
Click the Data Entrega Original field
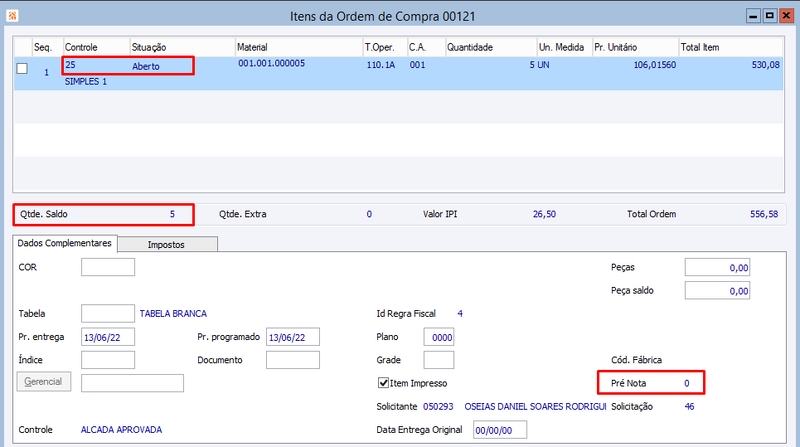(x=500, y=430)
